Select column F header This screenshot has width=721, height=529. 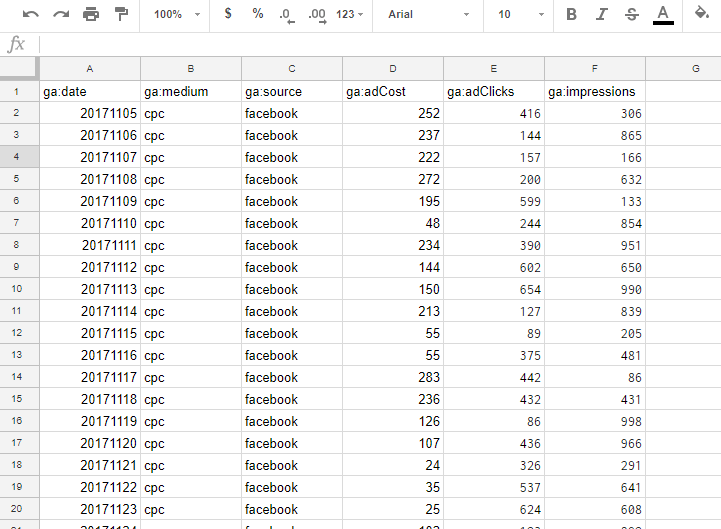(595, 69)
